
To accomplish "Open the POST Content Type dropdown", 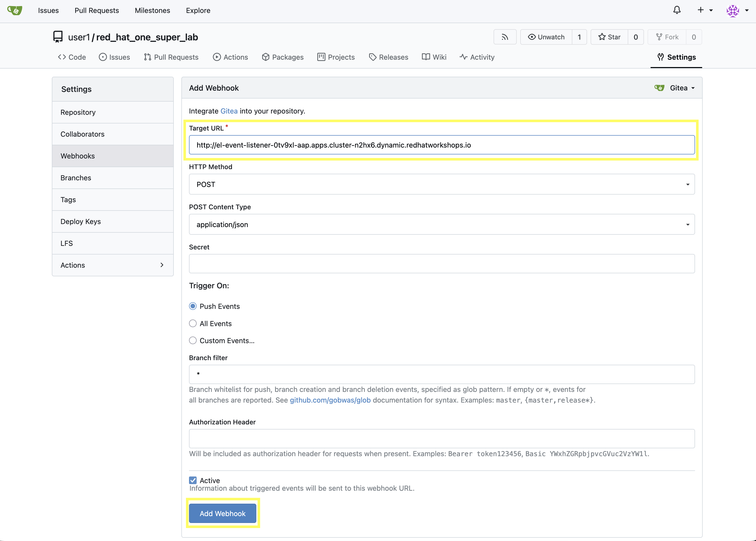I will point(687,224).
